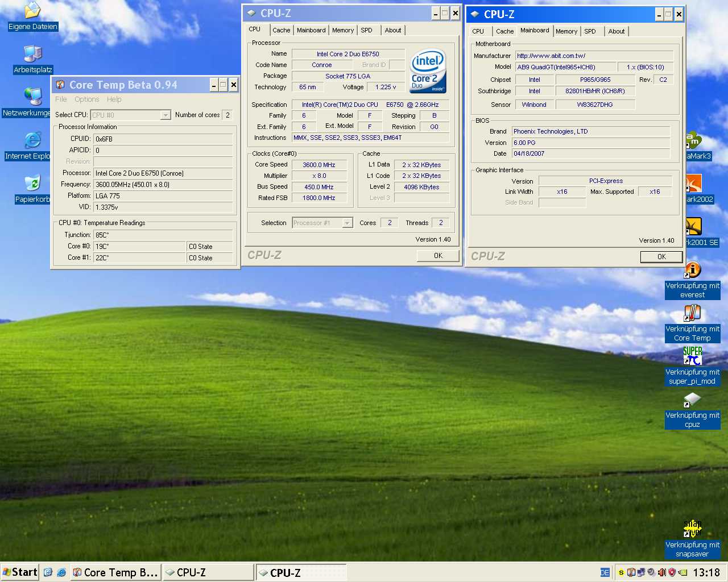This screenshot has height=582, width=728.
Task: Click the Frequency 3600.05MHz field in Core Temp
Action: click(163, 184)
